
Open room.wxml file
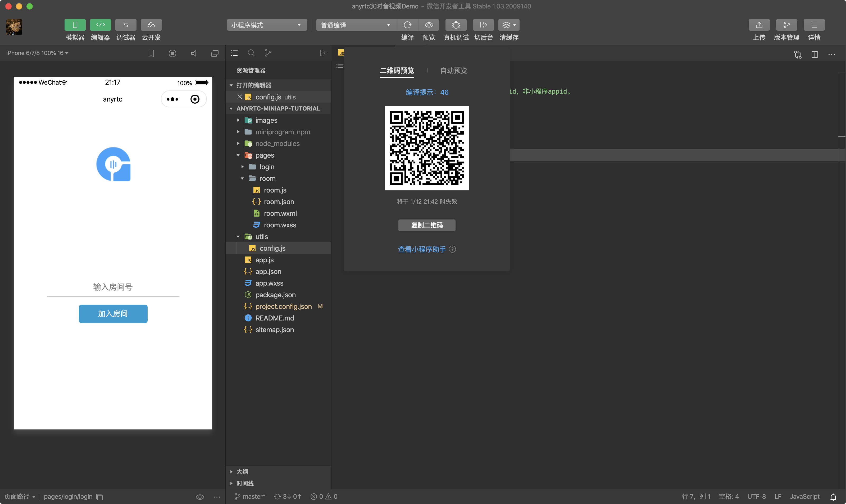(x=279, y=213)
